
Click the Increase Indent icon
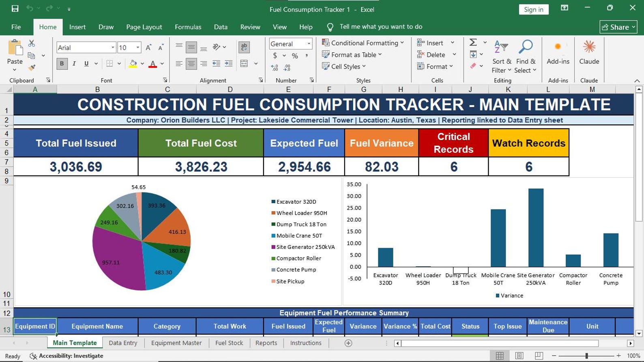pos(229,64)
